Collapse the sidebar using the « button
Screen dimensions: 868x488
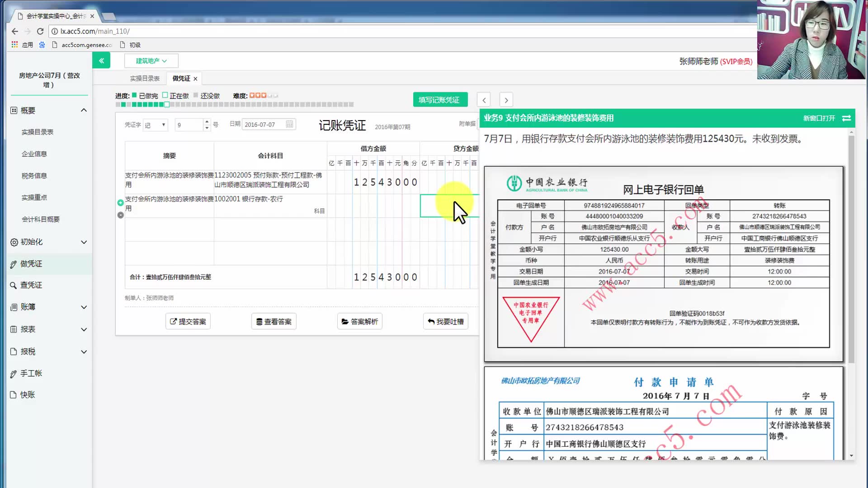pyautogui.click(x=101, y=60)
